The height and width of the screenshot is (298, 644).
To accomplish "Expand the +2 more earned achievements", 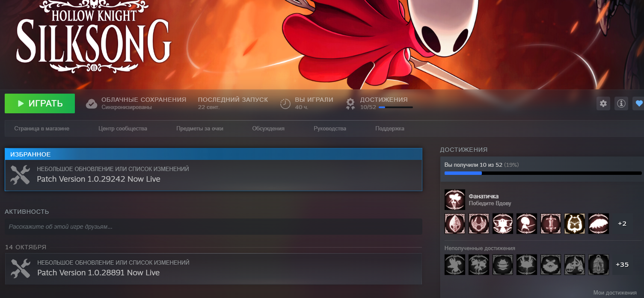I will (x=622, y=224).
